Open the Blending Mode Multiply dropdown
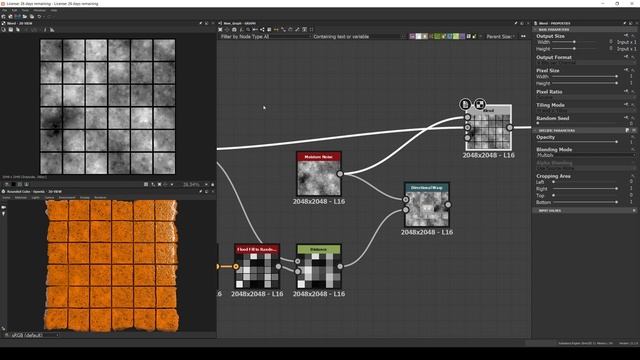Image resolution: width=640 pixels, height=360 pixels. point(586,156)
